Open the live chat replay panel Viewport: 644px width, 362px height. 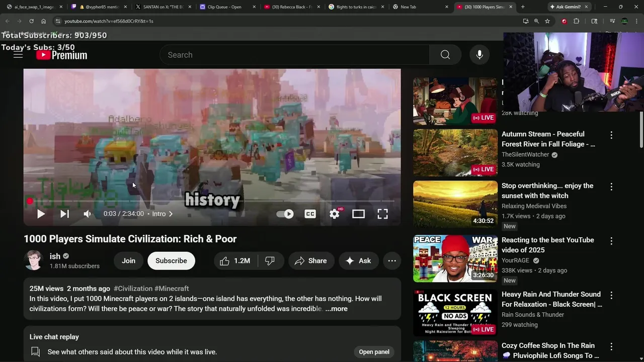click(374, 352)
